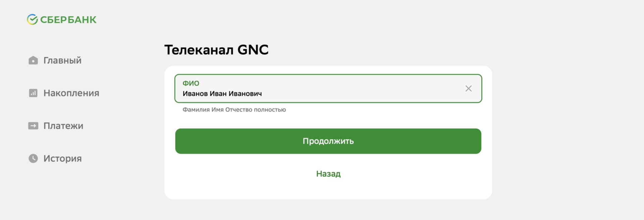
Task: Click the arrow icon beside Платежи
Action: pos(33,126)
